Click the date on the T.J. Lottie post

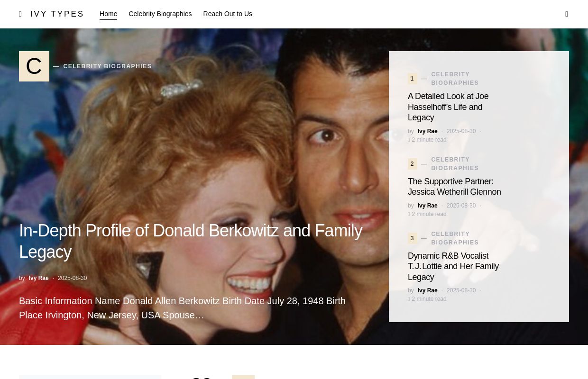tap(461, 290)
